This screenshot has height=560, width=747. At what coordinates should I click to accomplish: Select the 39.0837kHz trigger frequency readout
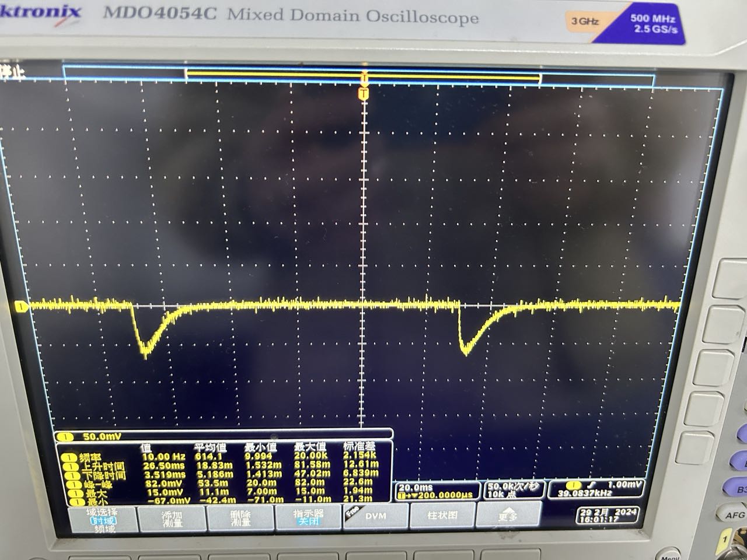[x=585, y=493]
